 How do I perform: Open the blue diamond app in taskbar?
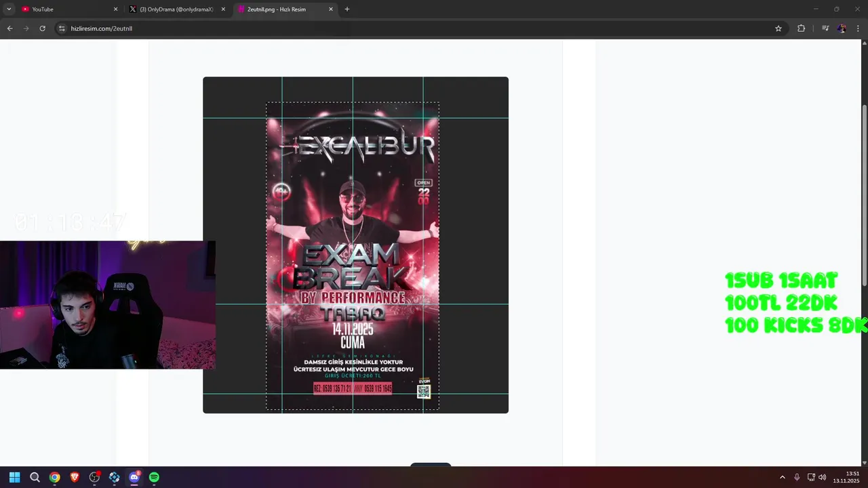pos(114,477)
